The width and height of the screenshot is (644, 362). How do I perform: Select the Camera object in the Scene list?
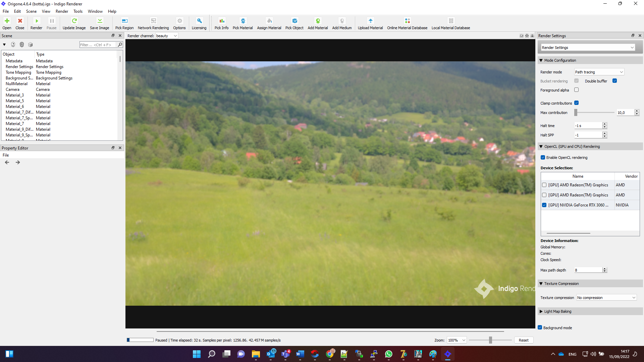13,89
